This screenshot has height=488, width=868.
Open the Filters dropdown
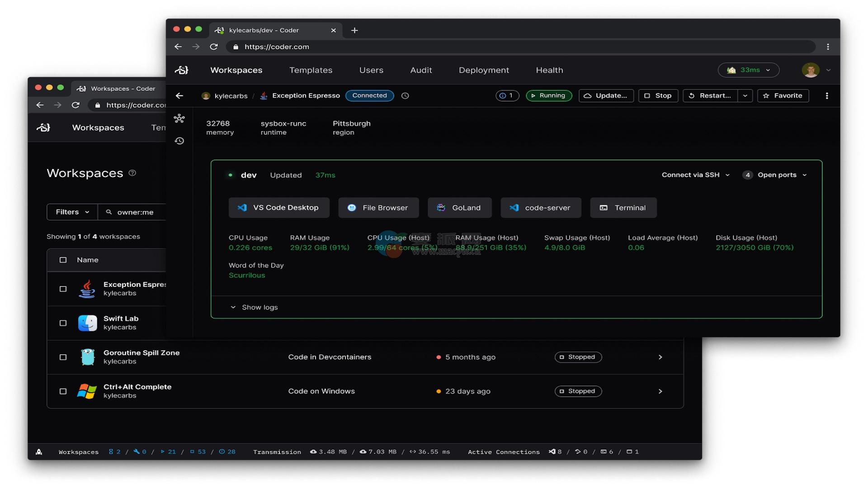72,212
